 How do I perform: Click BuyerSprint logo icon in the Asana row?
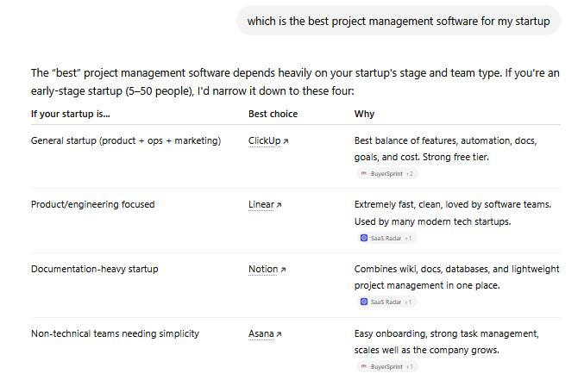click(364, 366)
